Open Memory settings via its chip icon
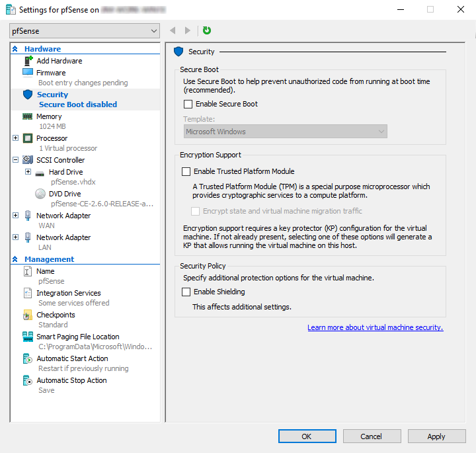476x453 pixels. tap(28, 116)
